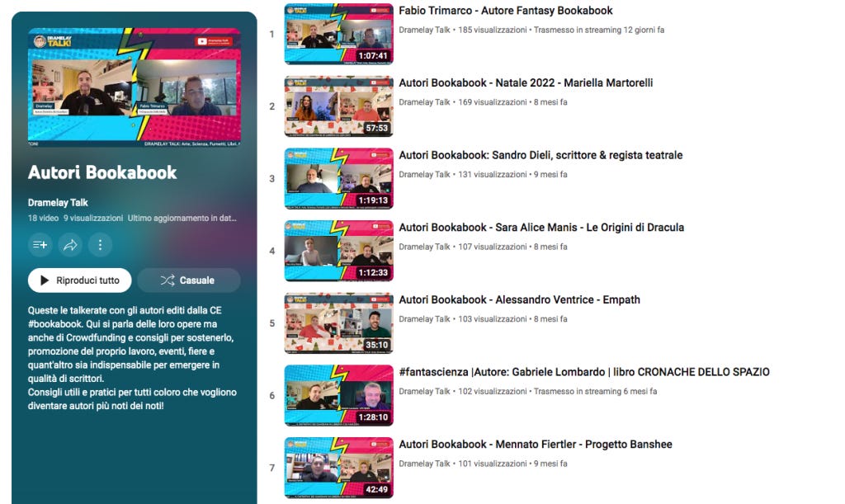Open the playlist cover thumbnail
This screenshot has height=504, width=845.
[135, 87]
